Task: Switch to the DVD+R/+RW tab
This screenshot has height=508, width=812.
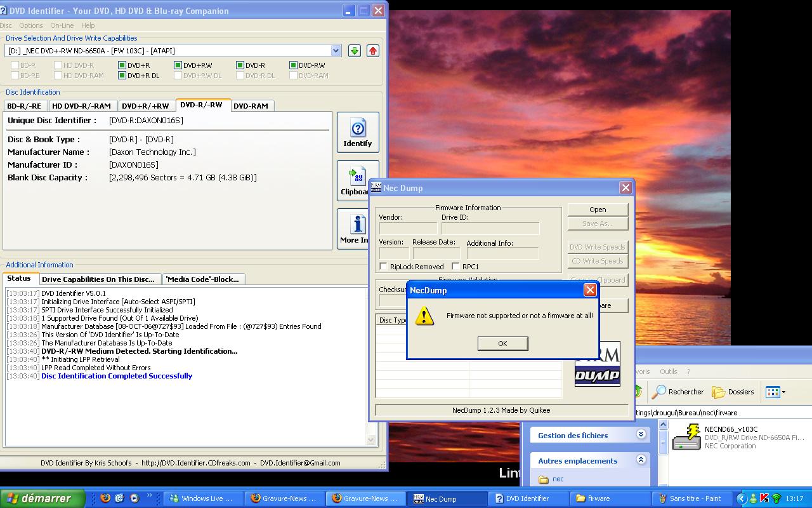Action: point(145,106)
